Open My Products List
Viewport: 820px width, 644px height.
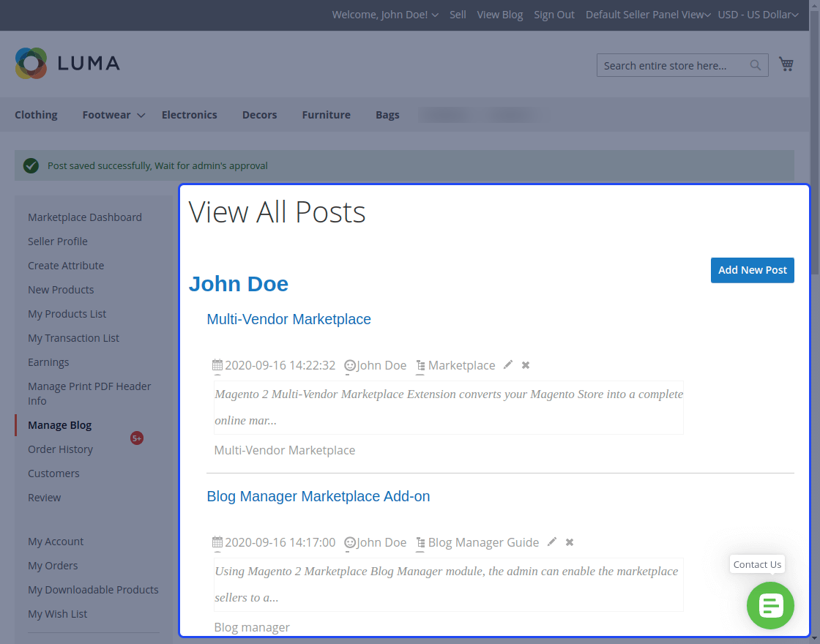coord(67,314)
